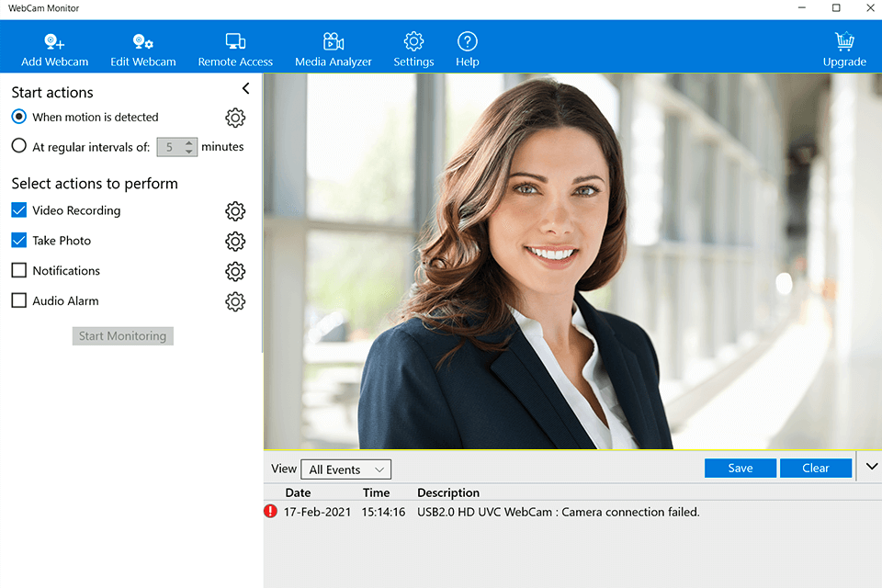
Task: Open motion detection settings gear
Action: [x=235, y=118]
